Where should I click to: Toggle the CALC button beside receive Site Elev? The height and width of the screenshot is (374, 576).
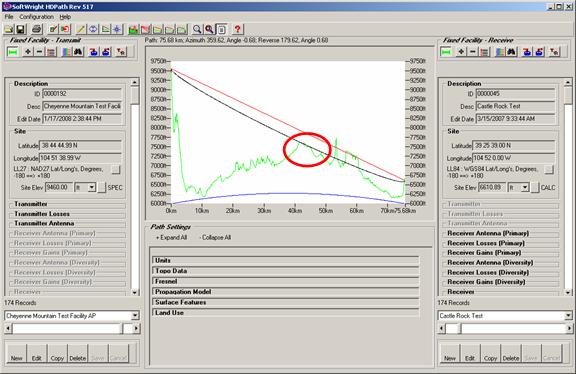(535, 187)
